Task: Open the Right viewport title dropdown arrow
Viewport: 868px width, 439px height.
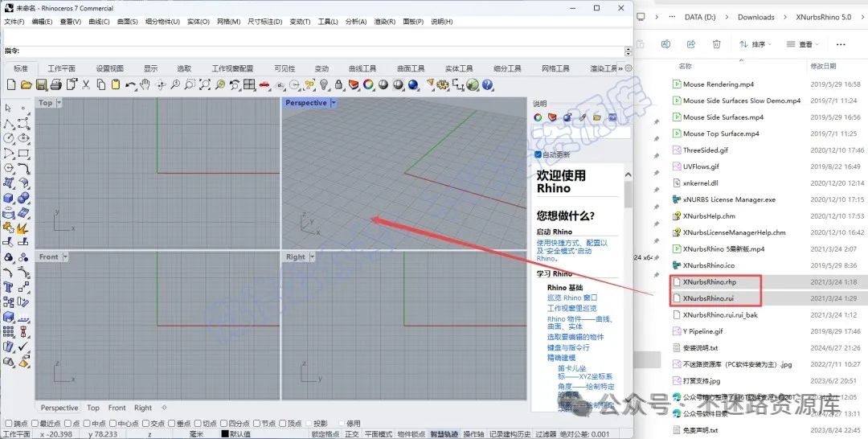Action: 312,256
